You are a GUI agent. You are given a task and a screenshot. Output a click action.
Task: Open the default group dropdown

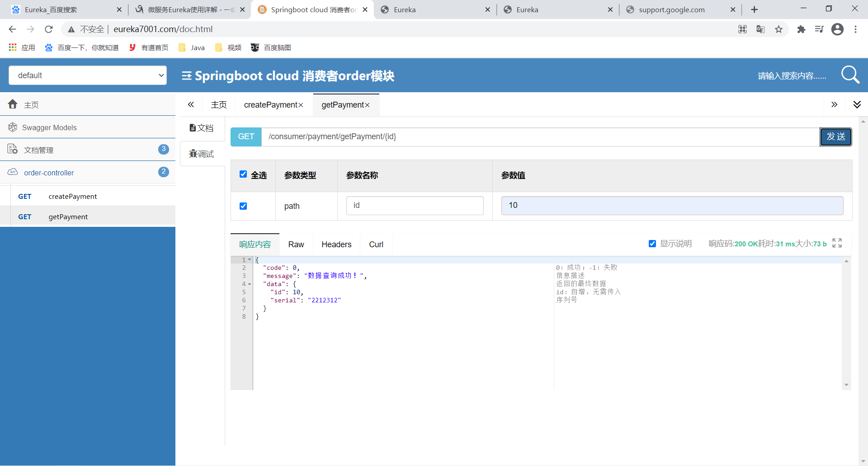click(88, 75)
